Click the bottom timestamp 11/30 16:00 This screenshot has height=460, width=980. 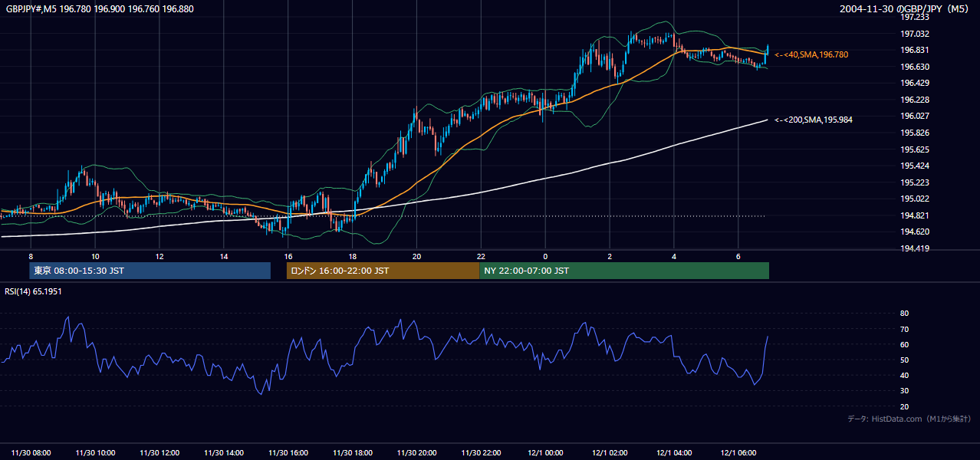288,452
